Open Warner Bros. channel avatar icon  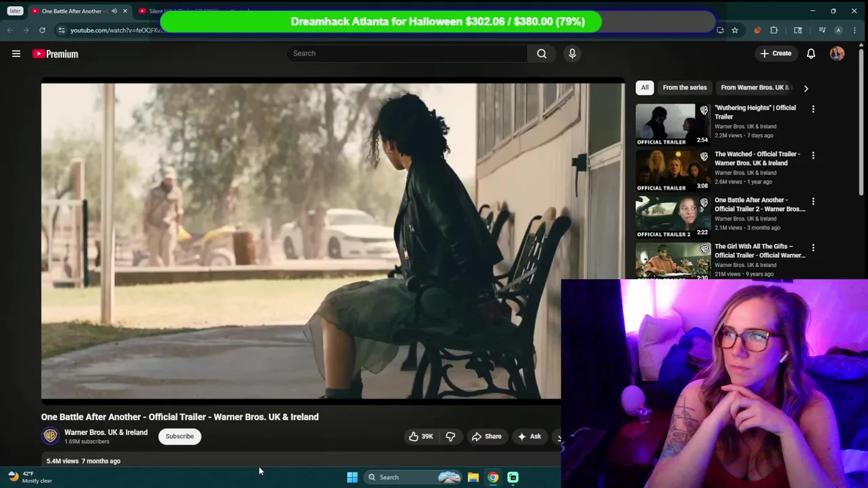50,436
